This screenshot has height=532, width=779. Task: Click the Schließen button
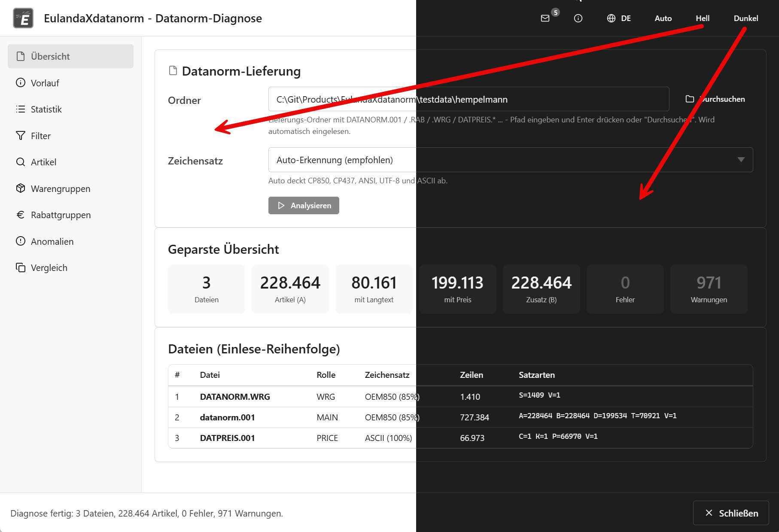pos(731,513)
